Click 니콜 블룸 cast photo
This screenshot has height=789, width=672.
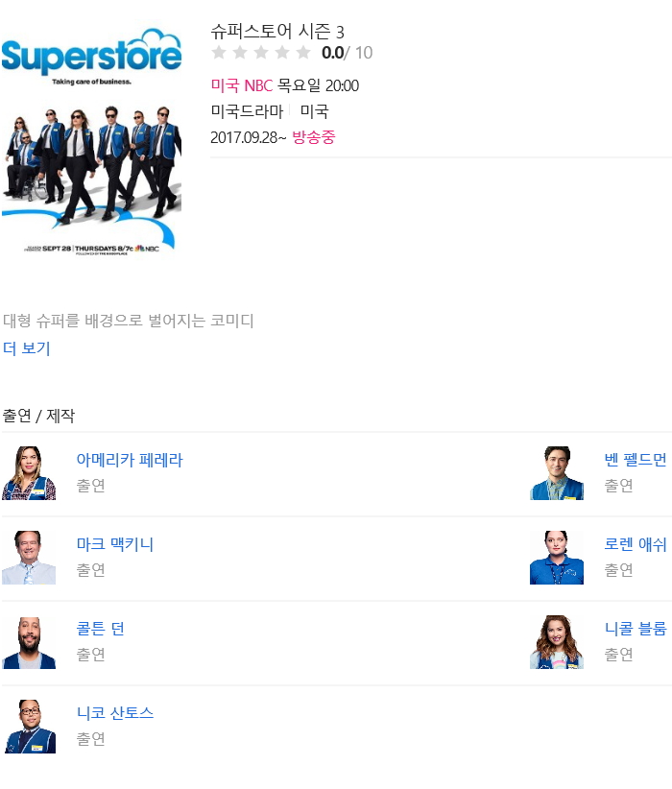click(x=557, y=642)
